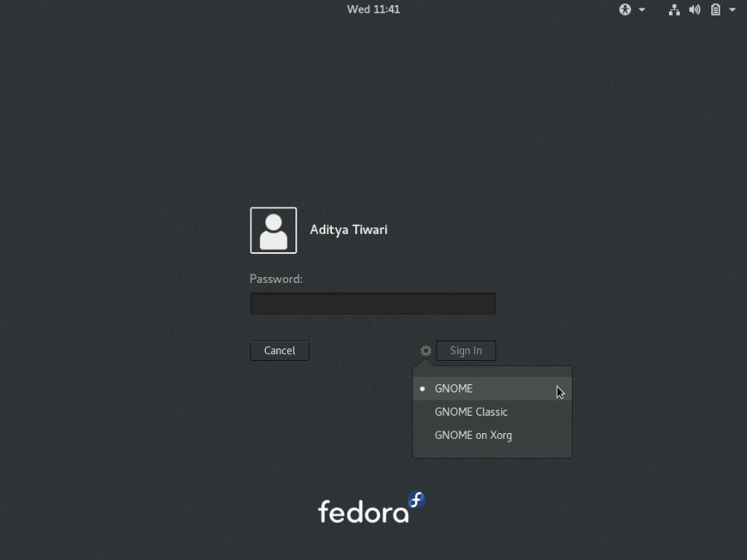747x560 pixels.
Task: Open the session settings gear
Action: pyautogui.click(x=425, y=350)
